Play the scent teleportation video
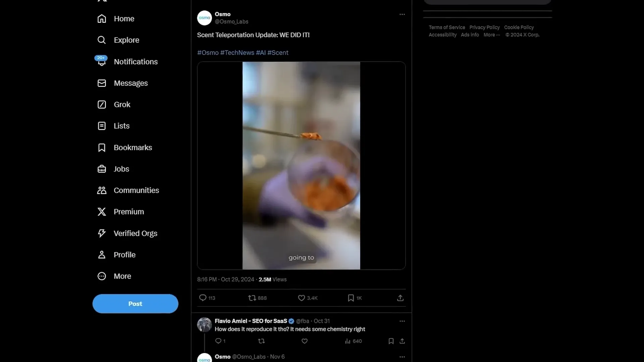This screenshot has height=362, width=644. click(x=301, y=166)
